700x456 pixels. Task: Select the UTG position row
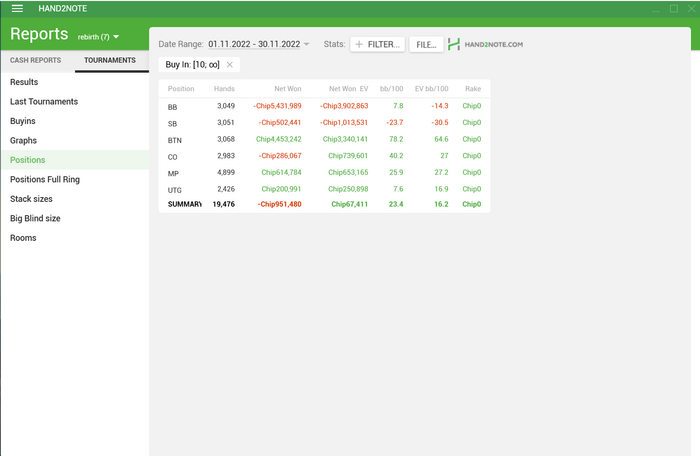click(x=325, y=189)
